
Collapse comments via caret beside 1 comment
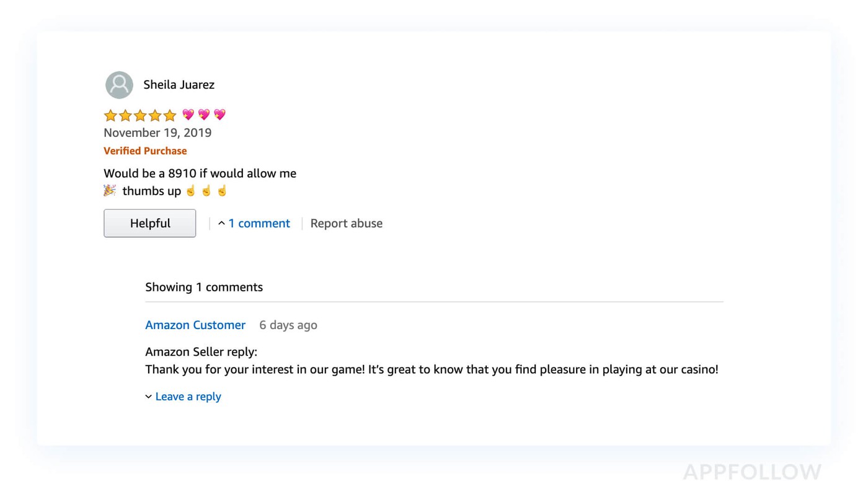click(x=221, y=224)
